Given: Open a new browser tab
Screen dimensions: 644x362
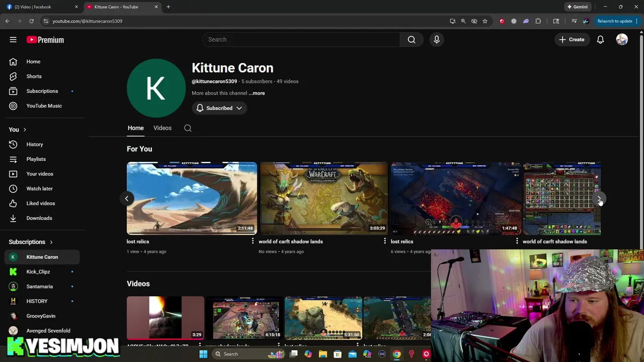Looking at the screenshot, I should pos(169,7).
